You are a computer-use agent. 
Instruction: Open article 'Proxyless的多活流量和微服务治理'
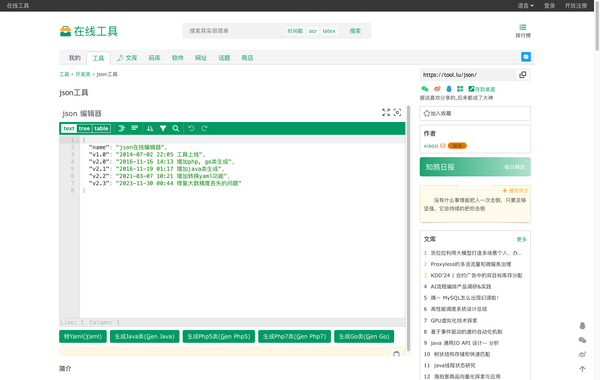(x=471, y=264)
